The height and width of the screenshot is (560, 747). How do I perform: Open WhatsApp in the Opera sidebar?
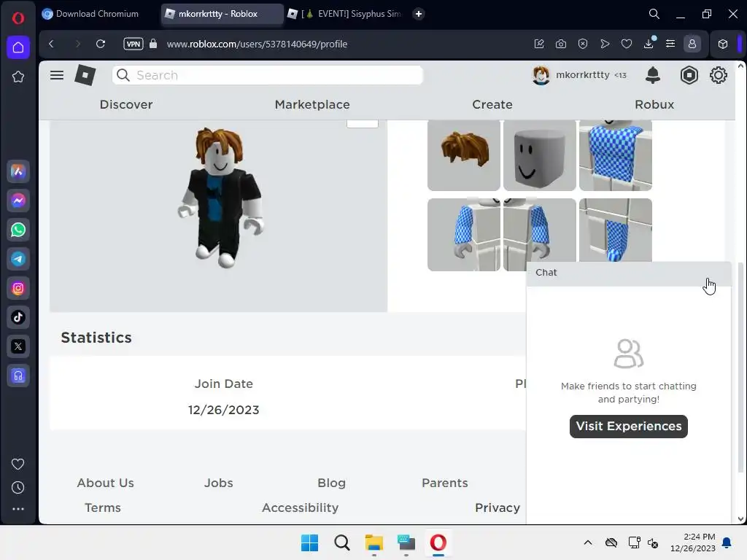pos(18,230)
